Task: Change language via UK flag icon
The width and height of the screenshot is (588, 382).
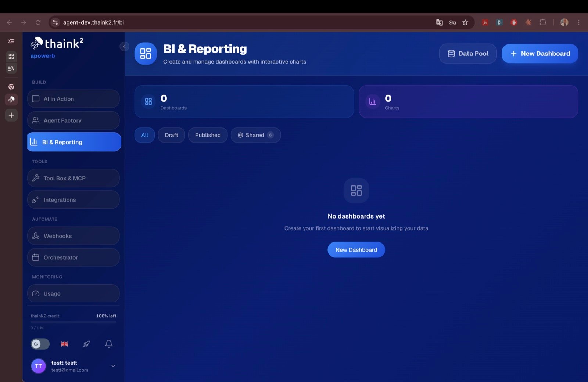Action: (x=64, y=344)
